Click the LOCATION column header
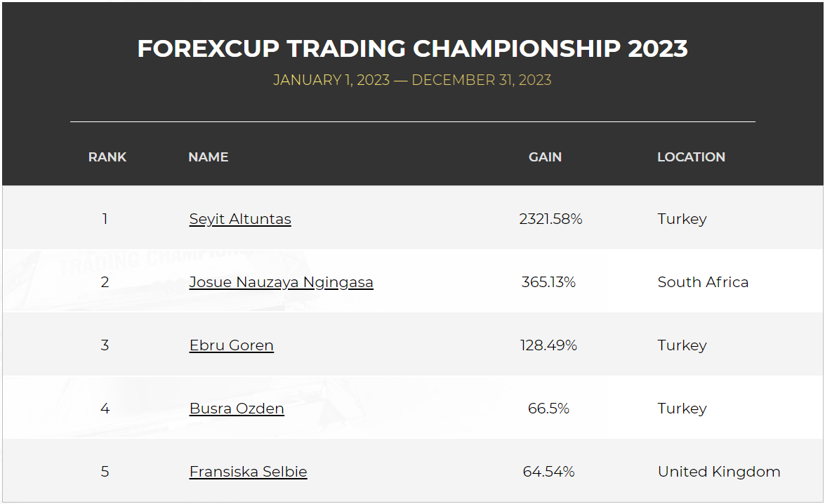The width and height of the screenshot is (825, 504). tap(691, 157)
